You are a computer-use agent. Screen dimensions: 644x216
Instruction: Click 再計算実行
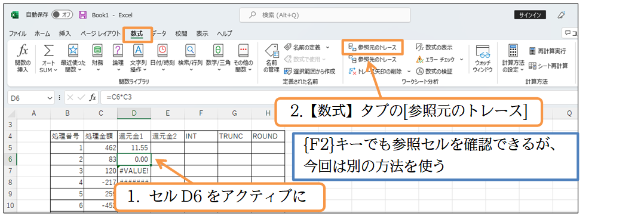547,51
